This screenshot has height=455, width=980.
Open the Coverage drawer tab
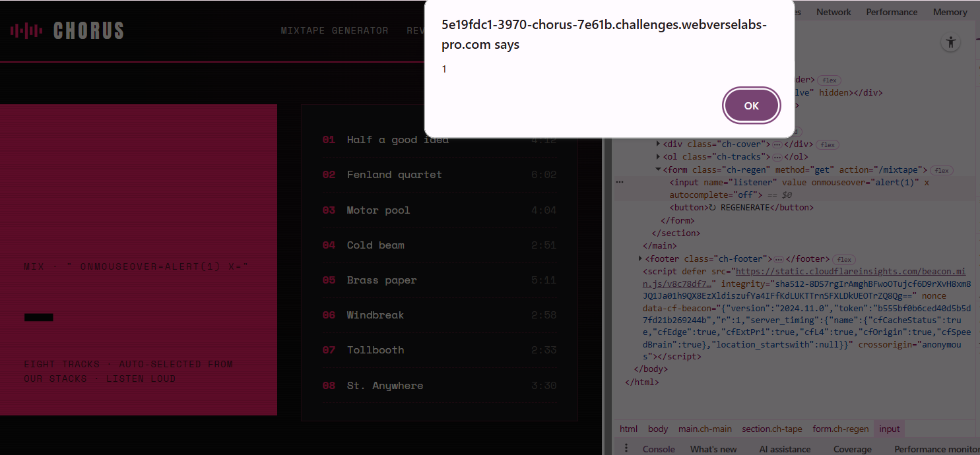[852, 449]
